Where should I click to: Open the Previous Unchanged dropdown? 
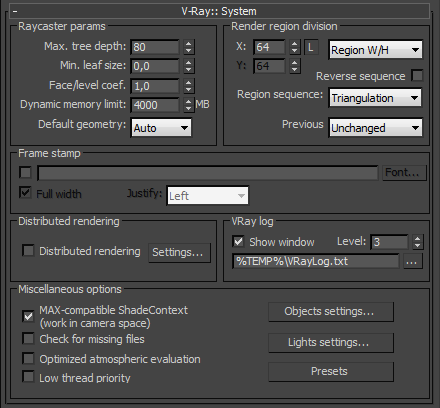375,128
